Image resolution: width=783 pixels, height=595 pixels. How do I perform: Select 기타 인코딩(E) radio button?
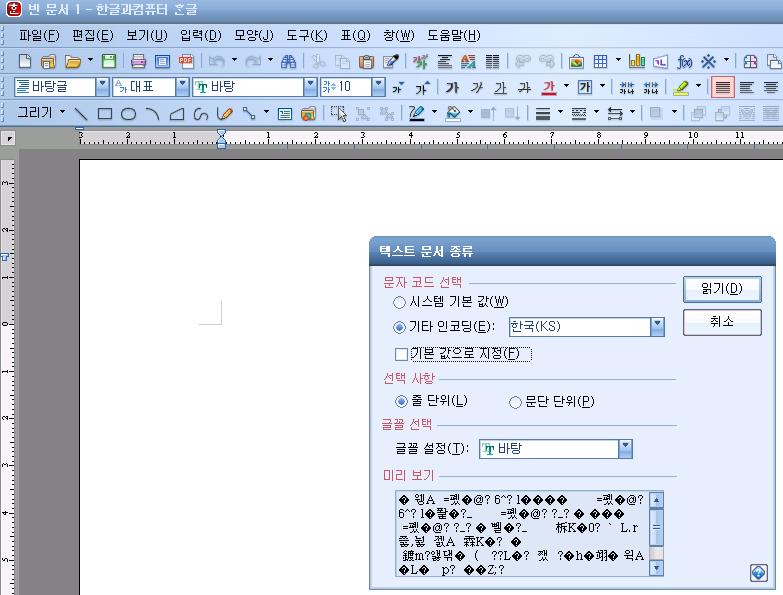(399, 327)
